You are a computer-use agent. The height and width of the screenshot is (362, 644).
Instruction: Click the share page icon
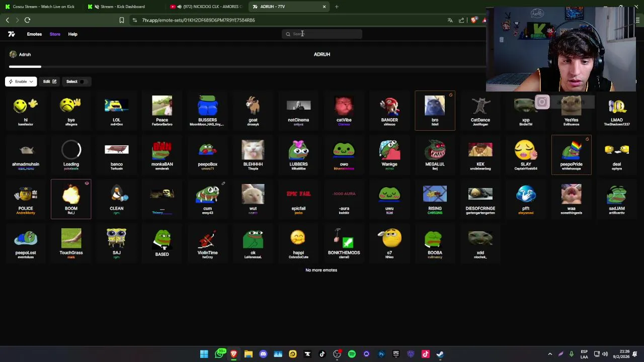pos(461,20)
